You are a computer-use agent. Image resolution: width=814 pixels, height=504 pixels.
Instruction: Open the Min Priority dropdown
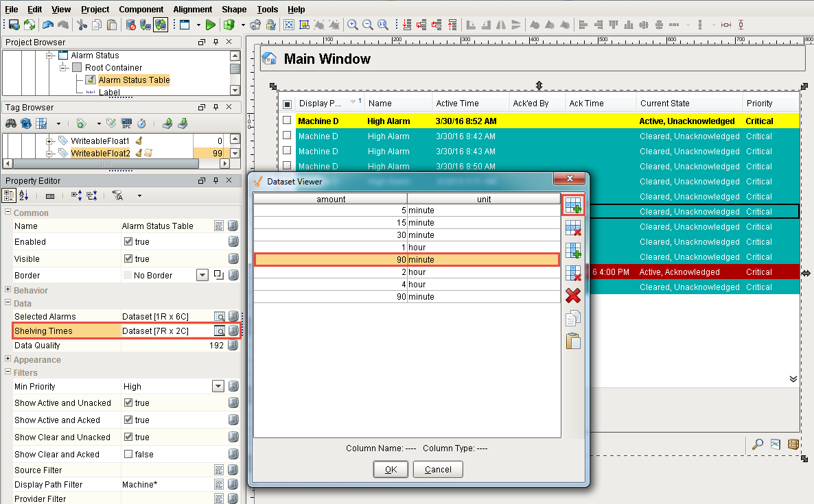pyautogui.click(x=218, y=387)
